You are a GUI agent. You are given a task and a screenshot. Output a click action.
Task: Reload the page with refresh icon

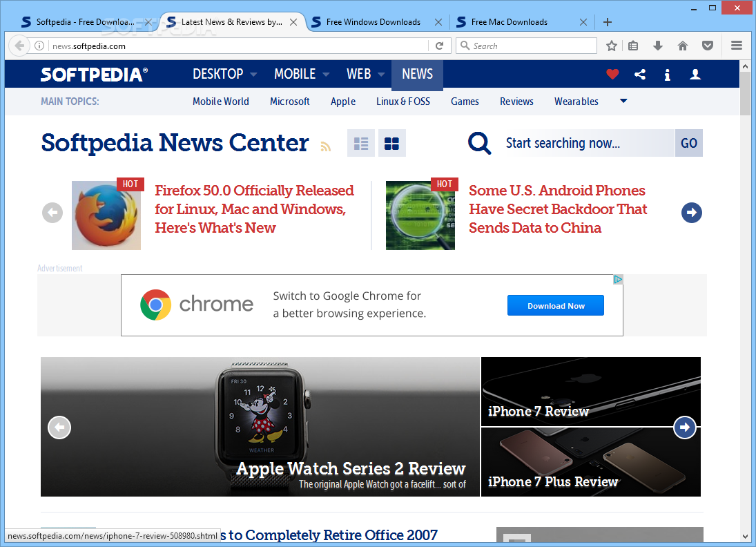439,46
